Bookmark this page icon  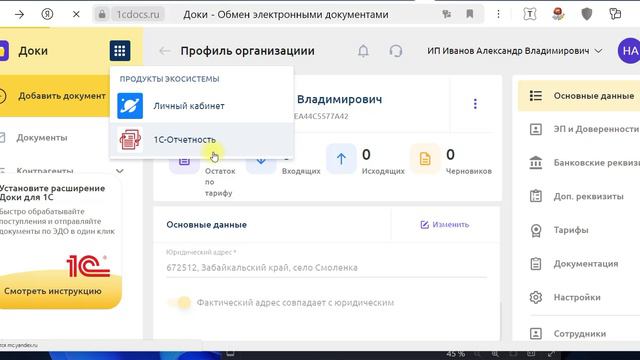point(470,14)
